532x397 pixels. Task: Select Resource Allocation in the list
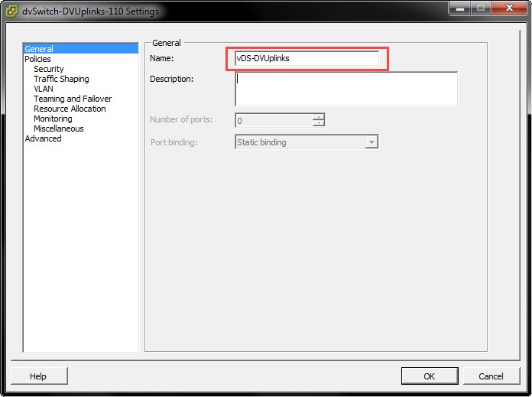(70, 109)
